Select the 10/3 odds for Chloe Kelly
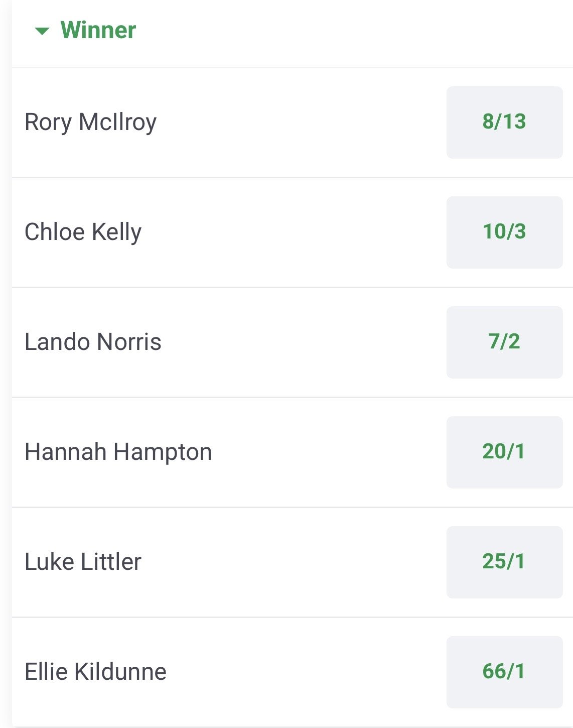Screen dimensions: 573x728 504,232
